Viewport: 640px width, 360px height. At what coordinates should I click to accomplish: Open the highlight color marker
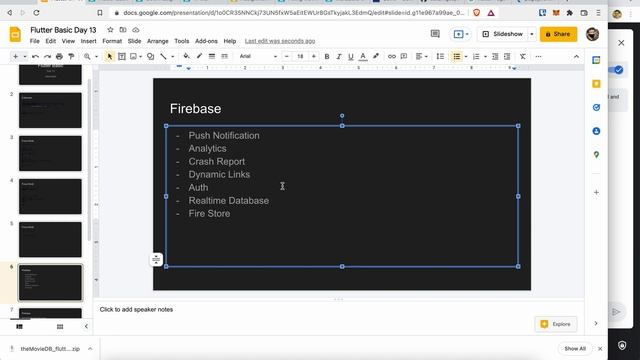(376, 56)
